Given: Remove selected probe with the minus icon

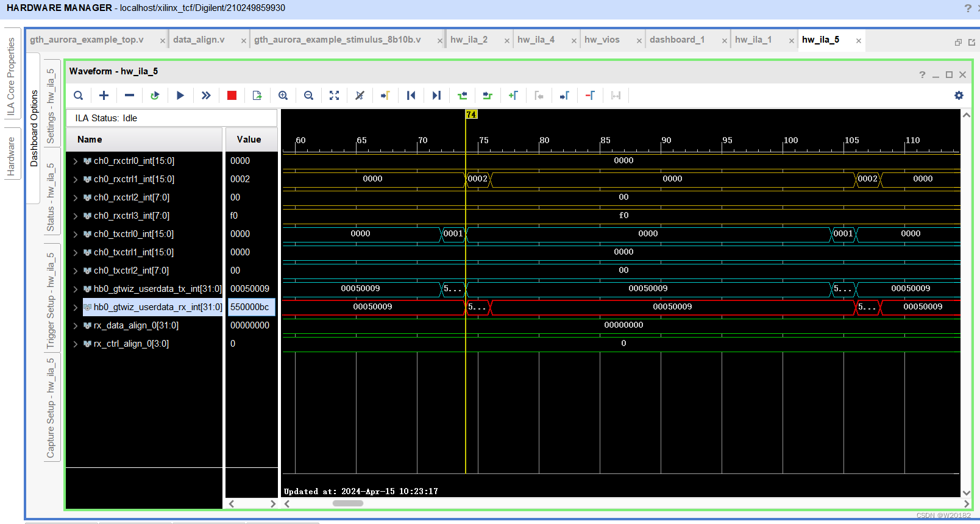Looking at the screenshot, I should [129, 96].
